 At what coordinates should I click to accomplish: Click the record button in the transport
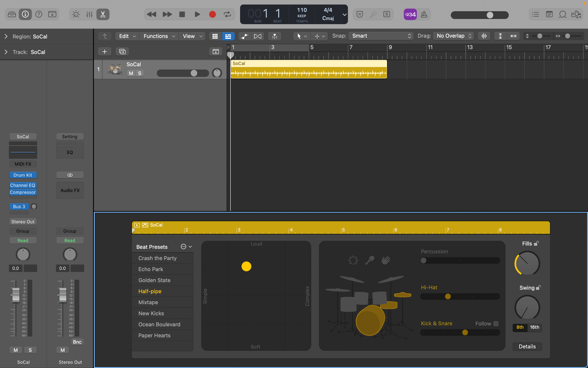click(212, 14)
